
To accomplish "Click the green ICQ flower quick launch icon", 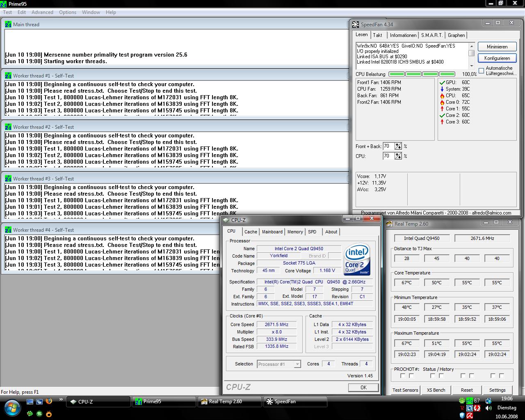I will 30,414.
